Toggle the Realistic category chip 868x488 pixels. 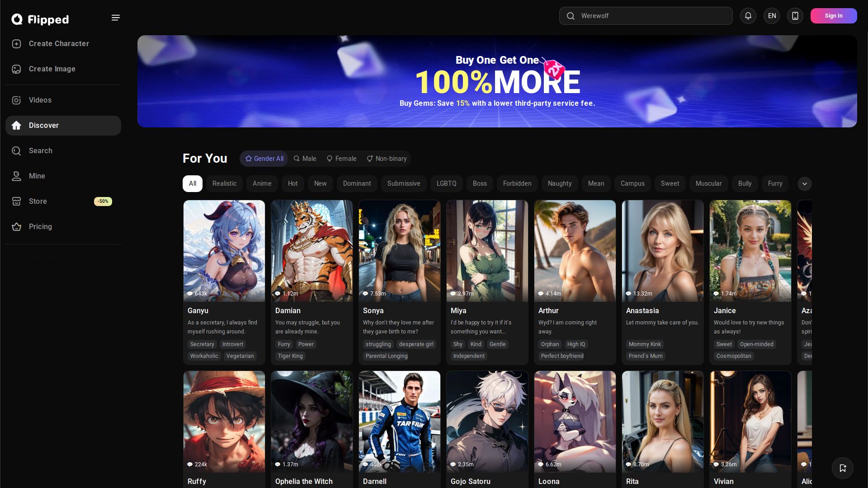[225, 183]
